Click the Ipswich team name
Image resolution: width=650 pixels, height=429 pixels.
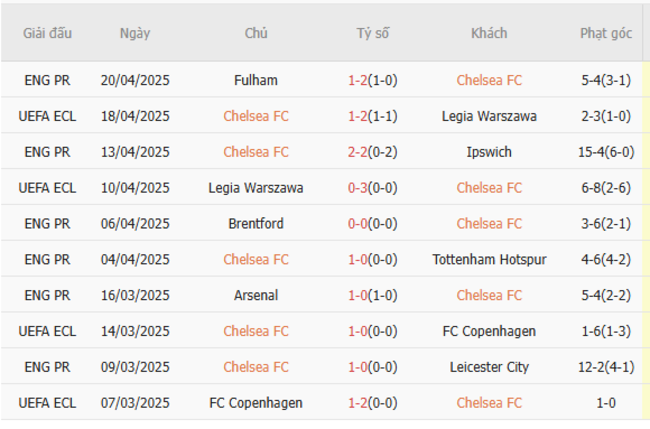pyautogui.click(x=489, y=152)
